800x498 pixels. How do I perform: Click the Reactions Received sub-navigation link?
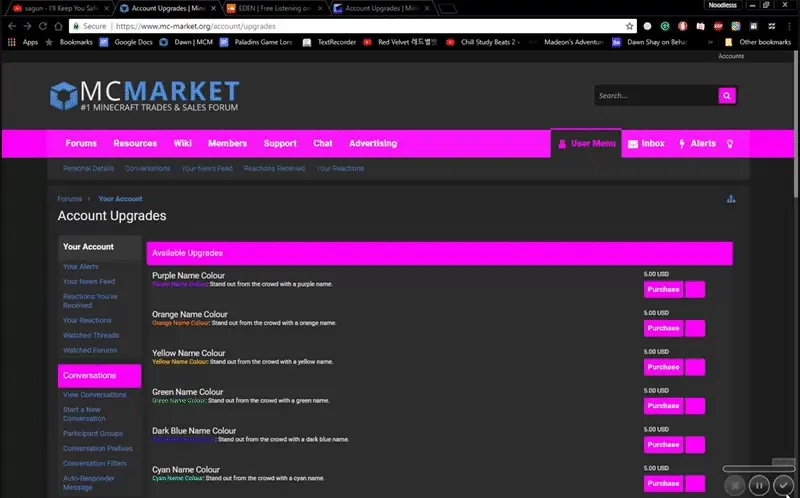274,168
